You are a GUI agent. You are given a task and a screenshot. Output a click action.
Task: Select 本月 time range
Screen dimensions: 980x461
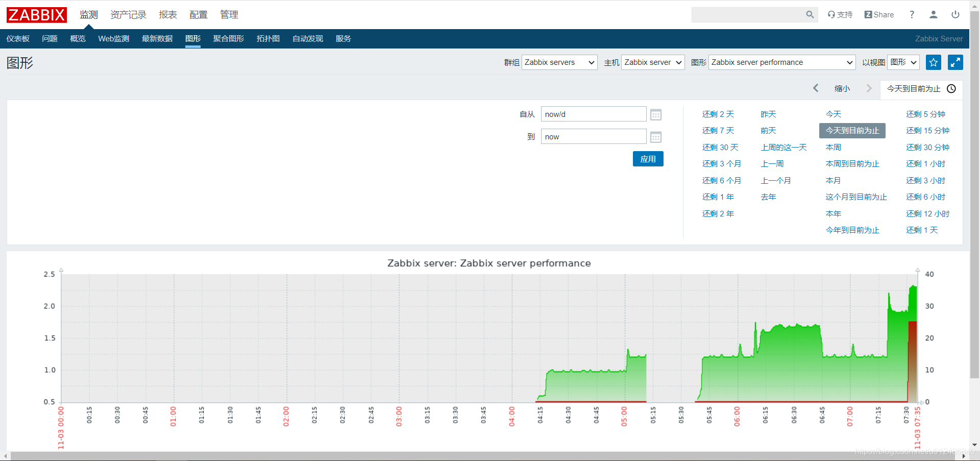(834, 181)
